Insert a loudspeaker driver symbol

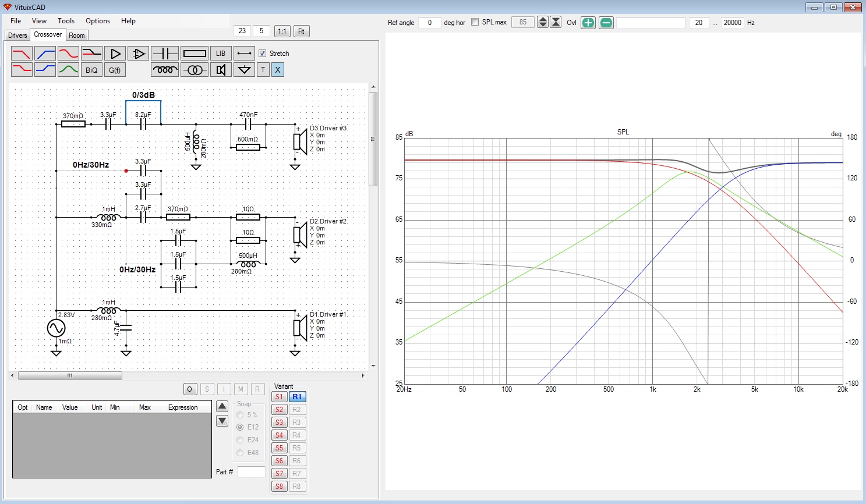click(221, 70)
